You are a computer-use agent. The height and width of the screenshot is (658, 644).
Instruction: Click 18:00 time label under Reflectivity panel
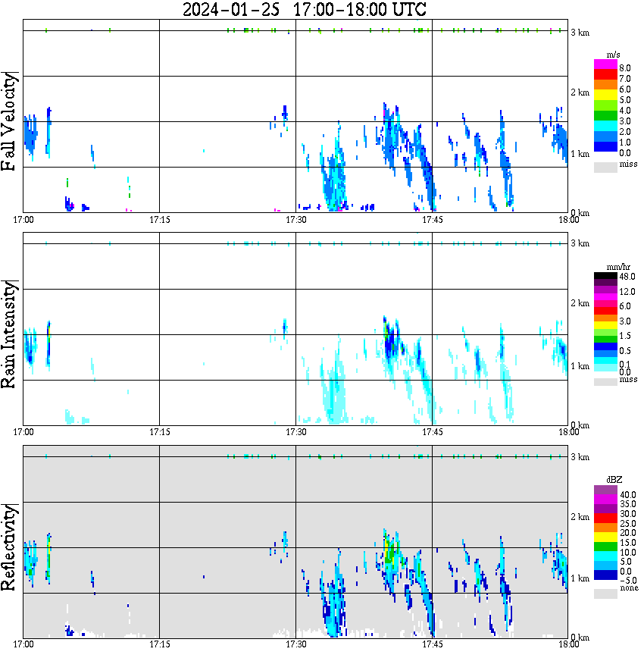[x=568, y=644]
